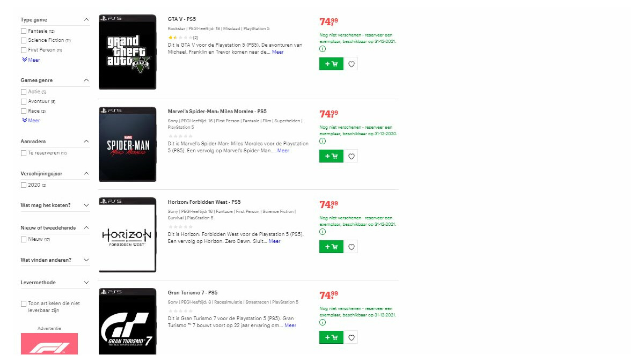
Task: Tick the Race genre checkbox
Action: click(x=24, y=111)
